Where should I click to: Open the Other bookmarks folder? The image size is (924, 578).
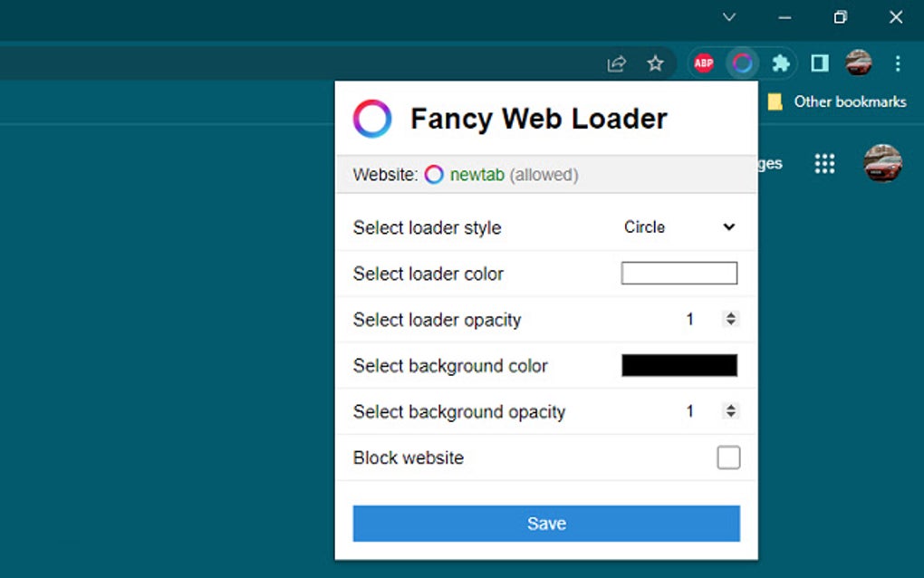tap(838, 101)
